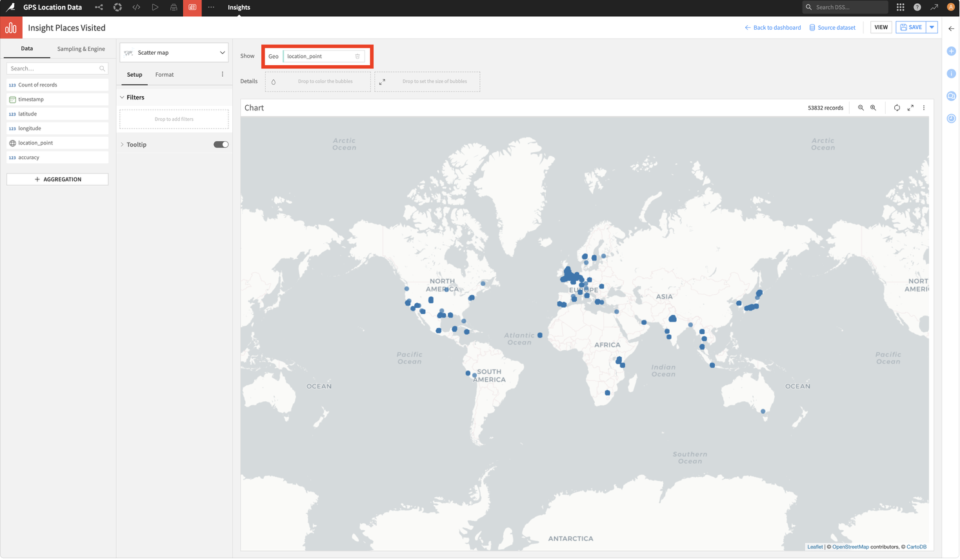Image resolution: width=960 pixels, height=560 pixels.
Task: Select the Count of records column
Action: click(57, 85)
